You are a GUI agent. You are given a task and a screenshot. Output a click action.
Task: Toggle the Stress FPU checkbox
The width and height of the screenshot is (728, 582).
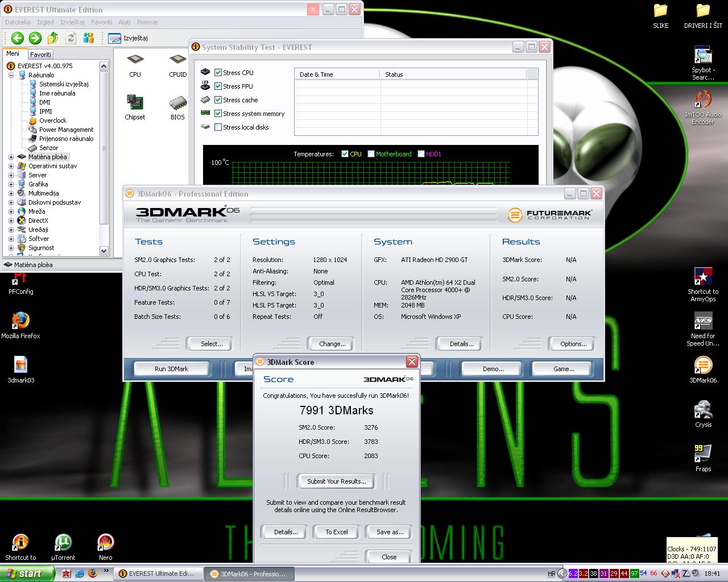click(218, 86)
